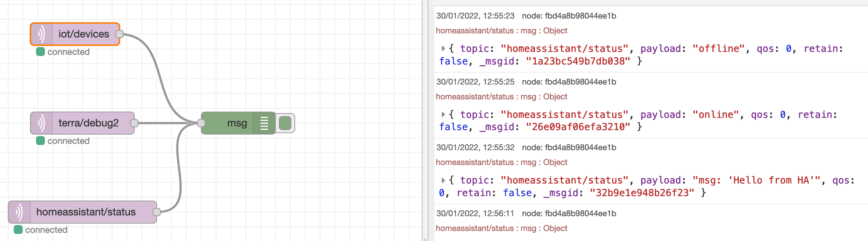Expand the "offline" payload message object
The image size is (868, 241).
click(443, 49)
